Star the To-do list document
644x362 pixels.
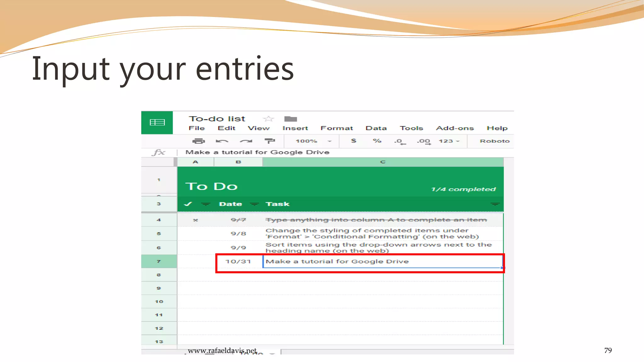click(x=268, y=119)
